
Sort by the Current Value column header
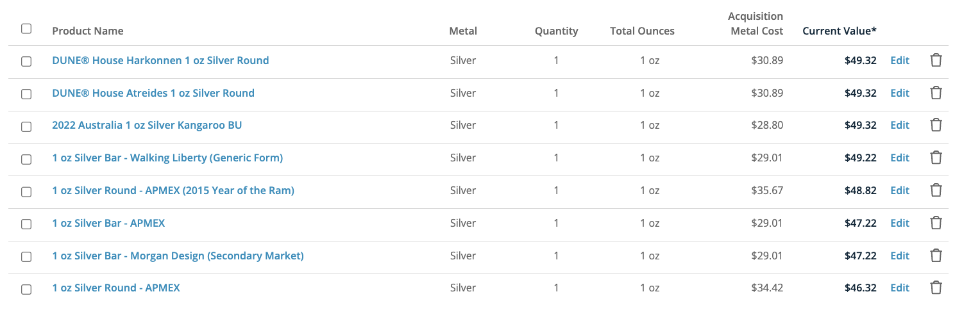click(839, 31)
